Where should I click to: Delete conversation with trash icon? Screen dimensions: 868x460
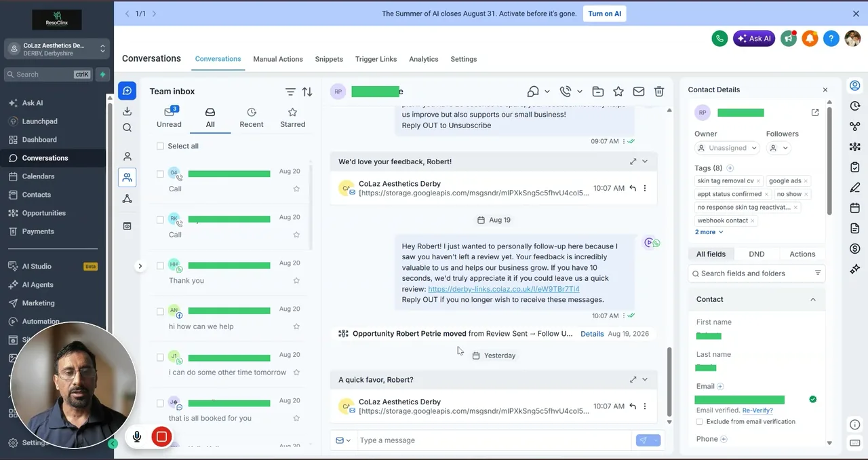659,92
